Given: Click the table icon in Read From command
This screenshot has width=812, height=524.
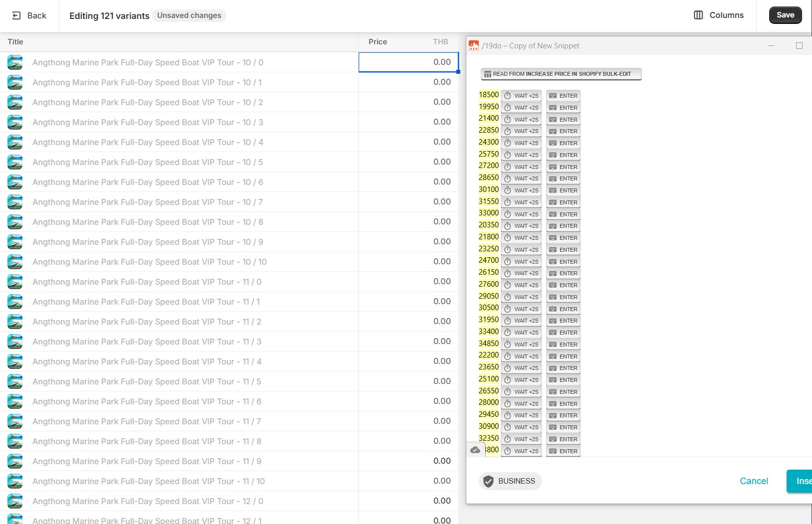Looking at the screenshot, I should coord(488,74).
